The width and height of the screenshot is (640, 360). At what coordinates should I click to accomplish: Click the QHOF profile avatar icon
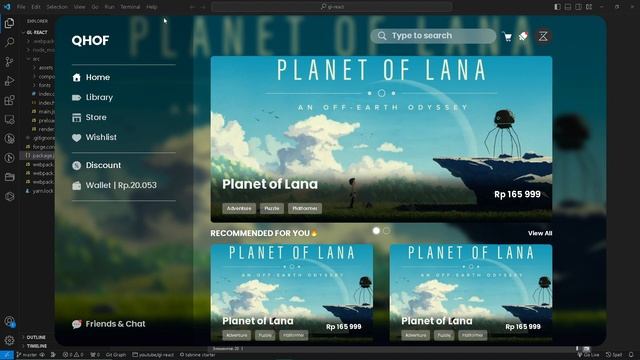click(x=543, y=36)
